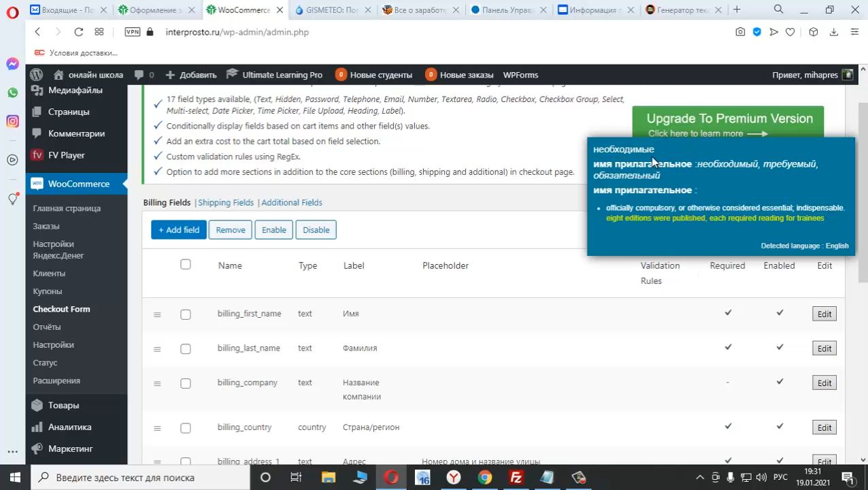Toggle the select-all checkbox in table header

point(186,265)
